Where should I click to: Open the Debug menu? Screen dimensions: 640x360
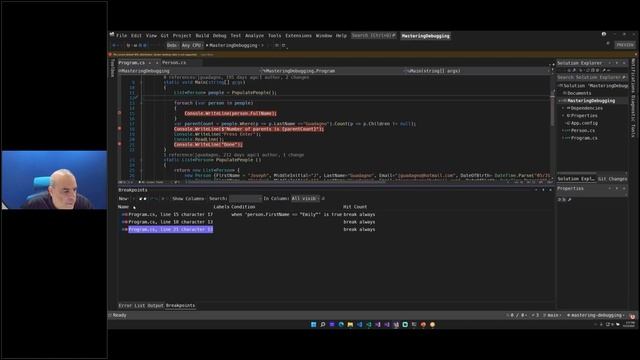(219, 36)
